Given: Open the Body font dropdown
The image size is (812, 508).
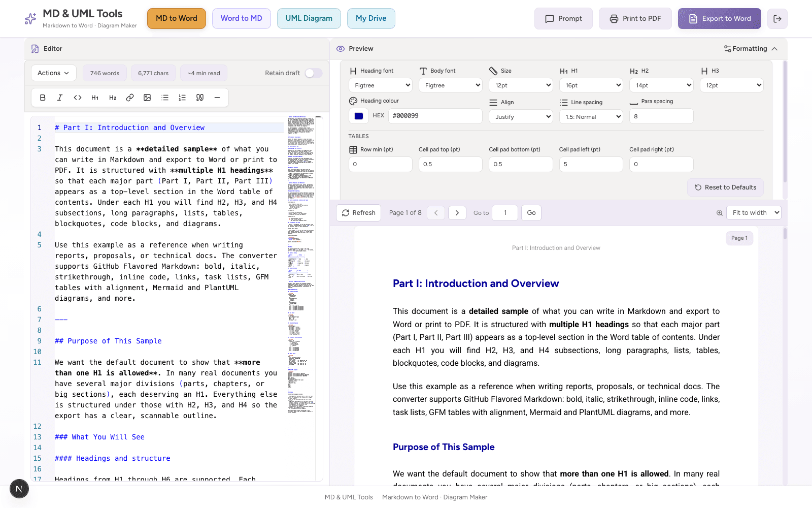Looking at the screenshot, I should [451, 85].
